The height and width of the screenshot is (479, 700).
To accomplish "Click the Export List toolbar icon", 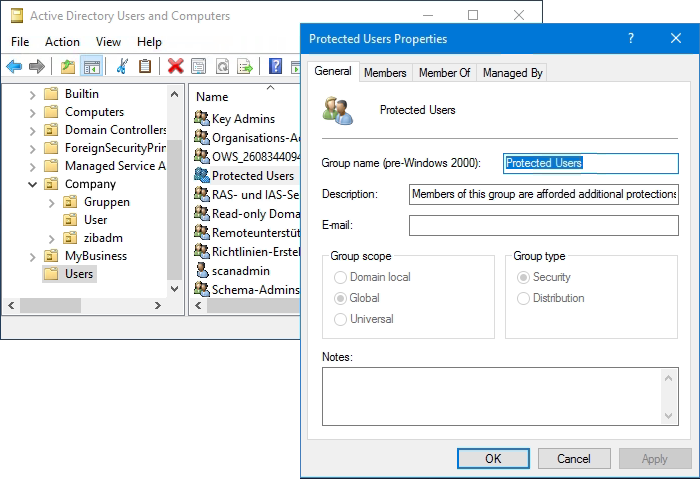I will point(245,67).
